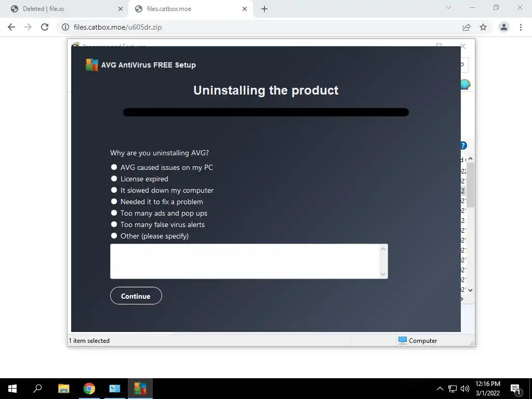Show hidden system tray icons
This screenshot has width=532, height=399.
[440, 389]
